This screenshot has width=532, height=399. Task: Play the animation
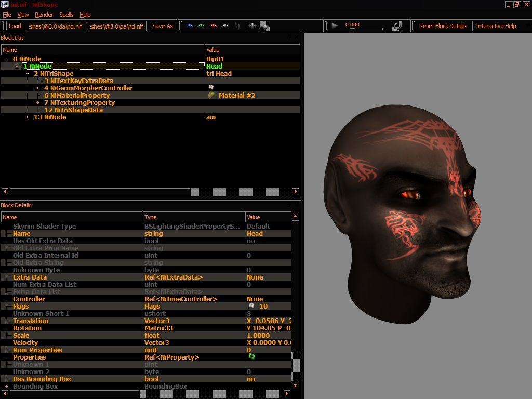[335, 26]
